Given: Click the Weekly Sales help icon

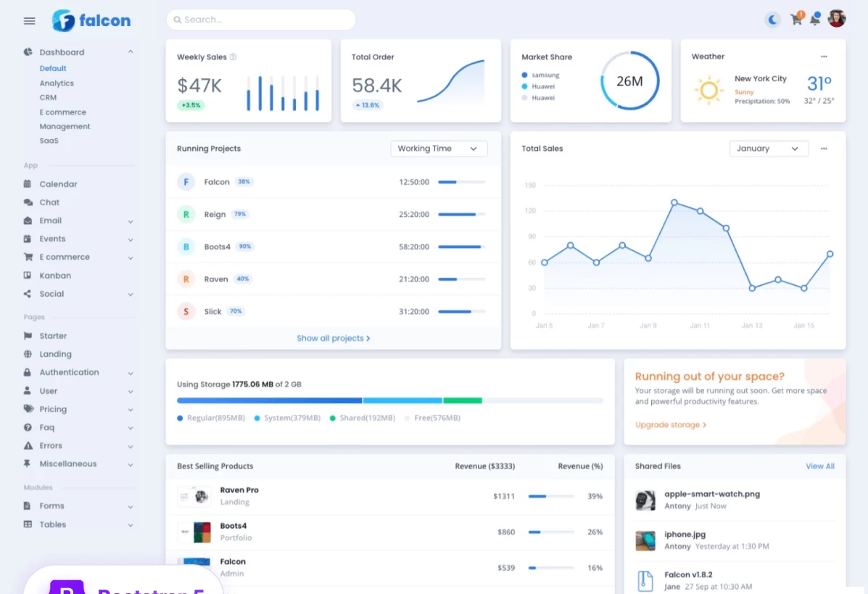Looking at the screenshot, I should pos(233,57).
